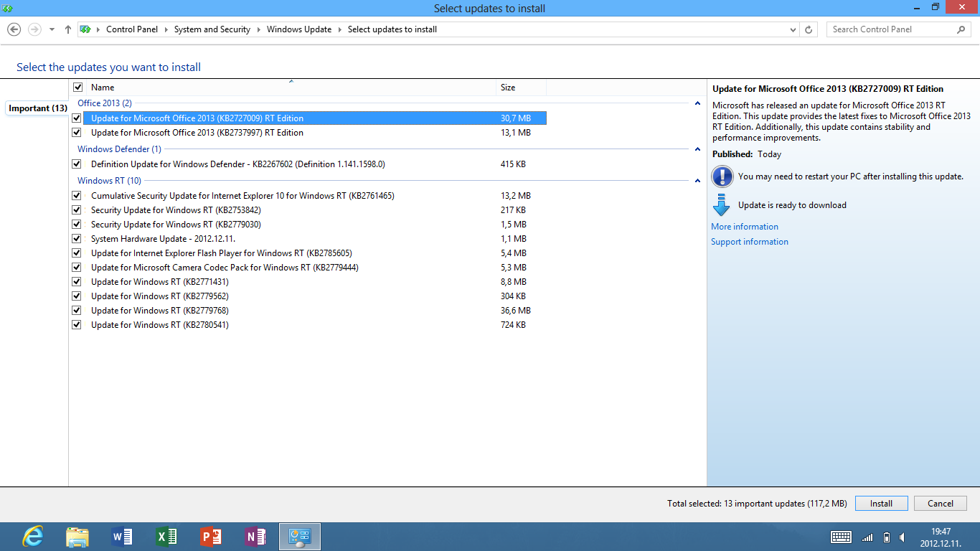Open the arrow after System and Security breadcrumb

coord(259,29)
